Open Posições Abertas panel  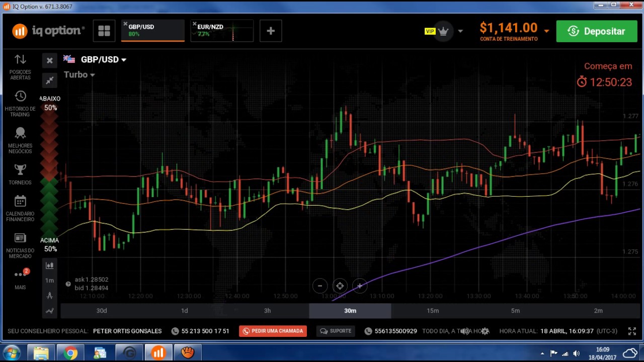[20, 67]
